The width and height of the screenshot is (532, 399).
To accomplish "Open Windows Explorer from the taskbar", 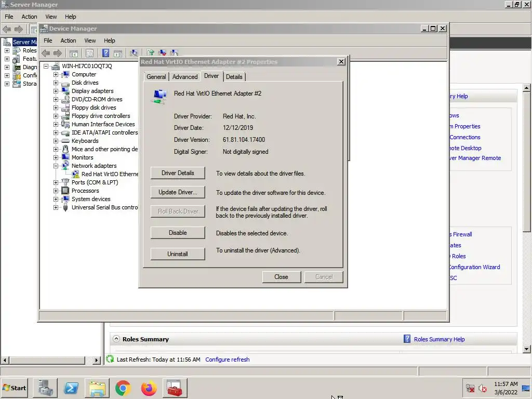I will coord(97,388).
